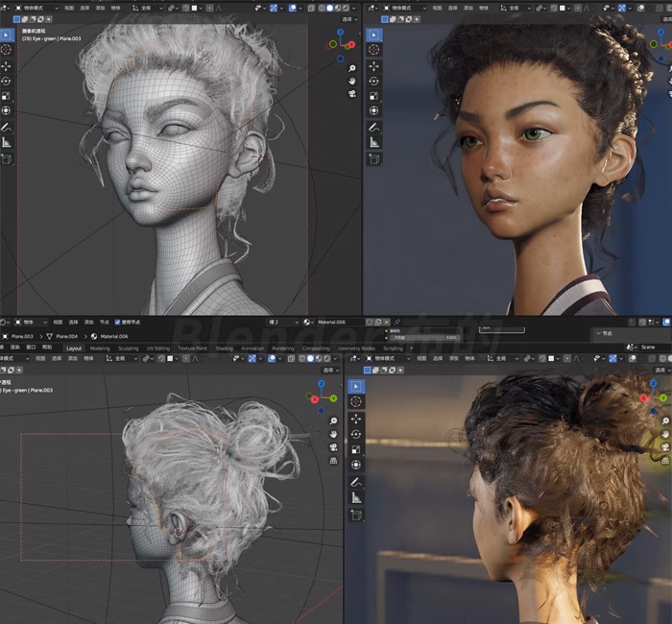
Task: Click the Scale tool in bottom-right viewport
Action: 356,449
